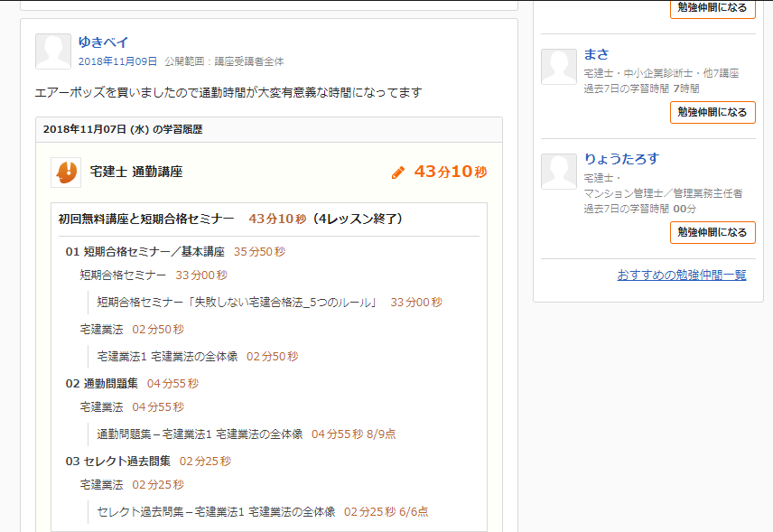Click 宅建業法 02分50秒 row
773x532 pixels.
(x=132, y=330)
